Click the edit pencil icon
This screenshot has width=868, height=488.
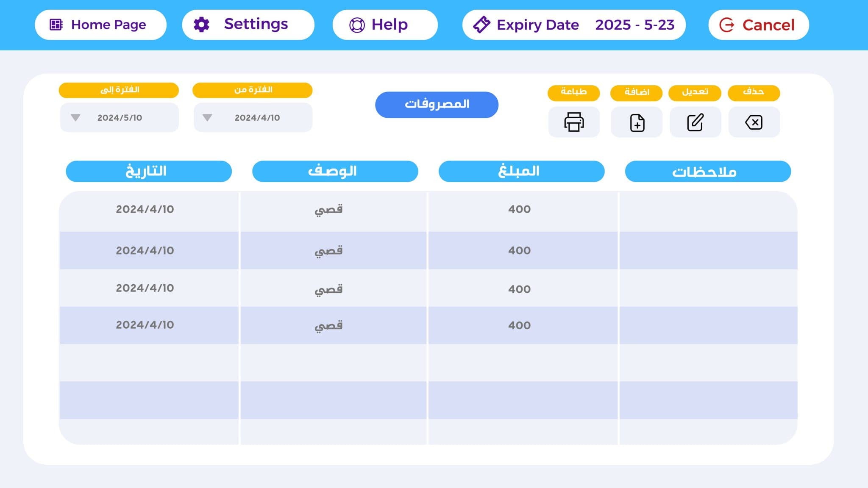point(695,122)
